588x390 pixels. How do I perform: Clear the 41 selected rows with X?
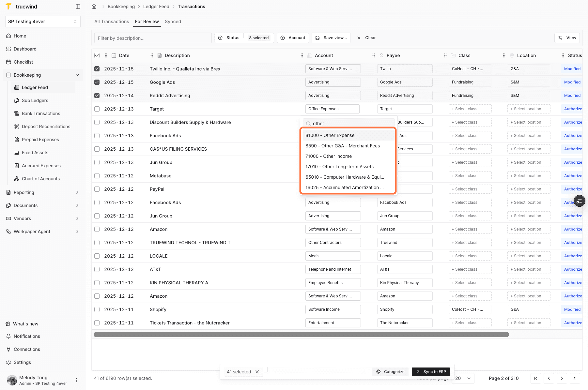(x=257, y=372)
